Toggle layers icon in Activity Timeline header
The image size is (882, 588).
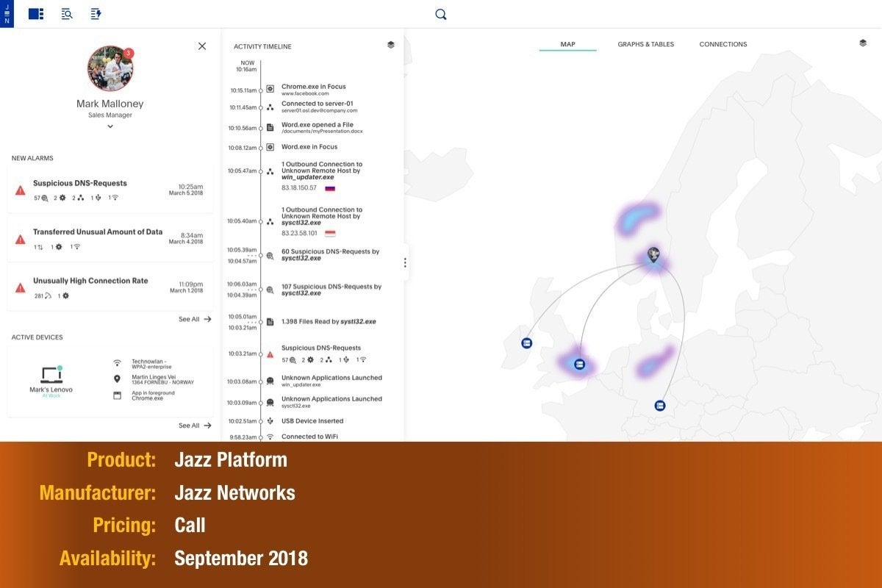click(391, 45)
